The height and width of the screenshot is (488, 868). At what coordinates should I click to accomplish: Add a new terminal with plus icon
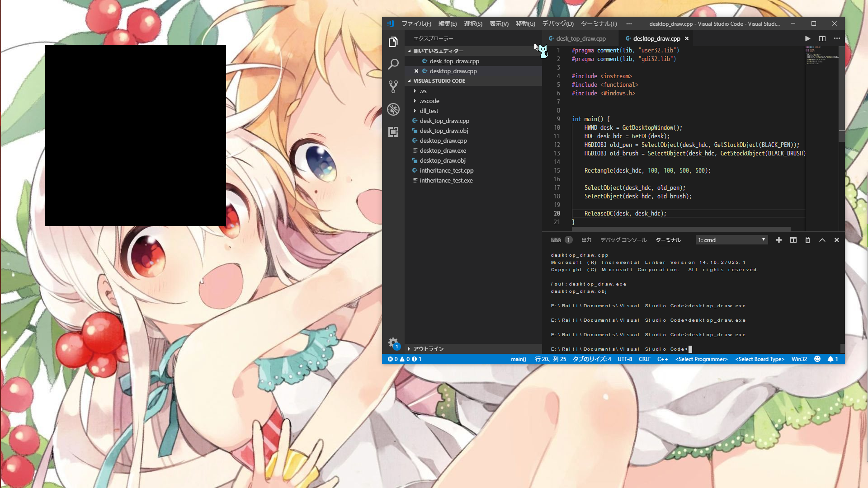(x=778, y=240)
